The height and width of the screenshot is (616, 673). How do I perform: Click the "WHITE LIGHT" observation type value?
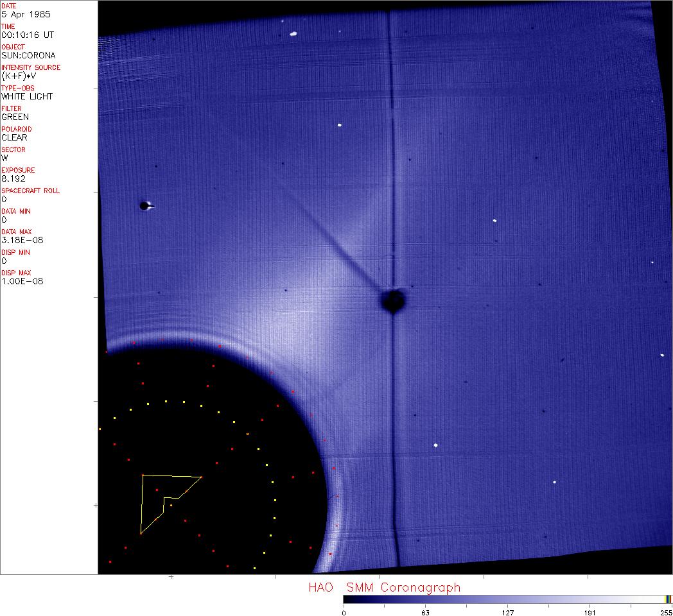(x=27, y=96)
